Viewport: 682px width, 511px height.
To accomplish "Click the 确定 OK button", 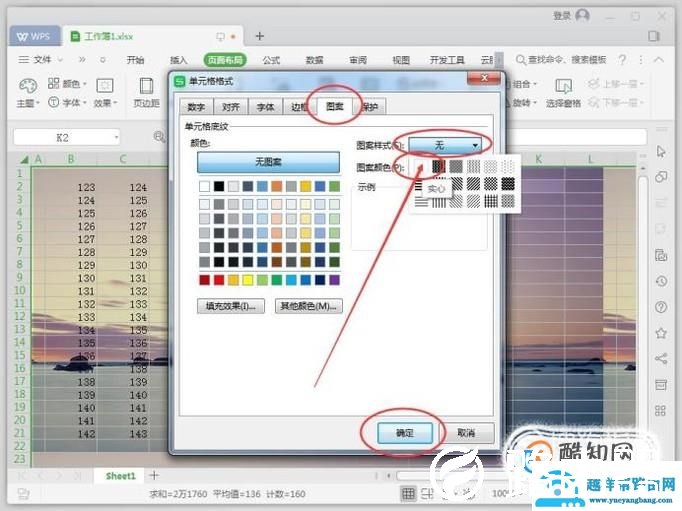I will (405, 433).
